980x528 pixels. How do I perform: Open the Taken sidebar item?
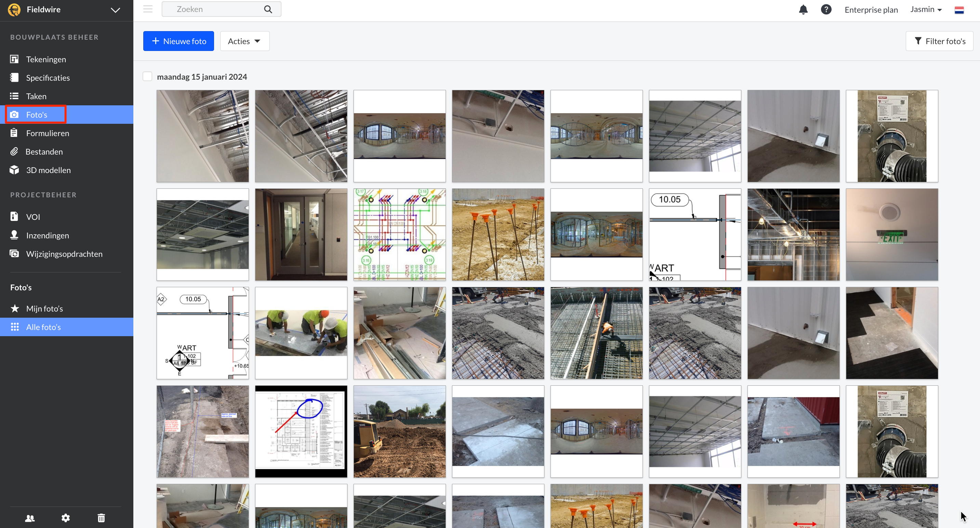pos(36,96)
